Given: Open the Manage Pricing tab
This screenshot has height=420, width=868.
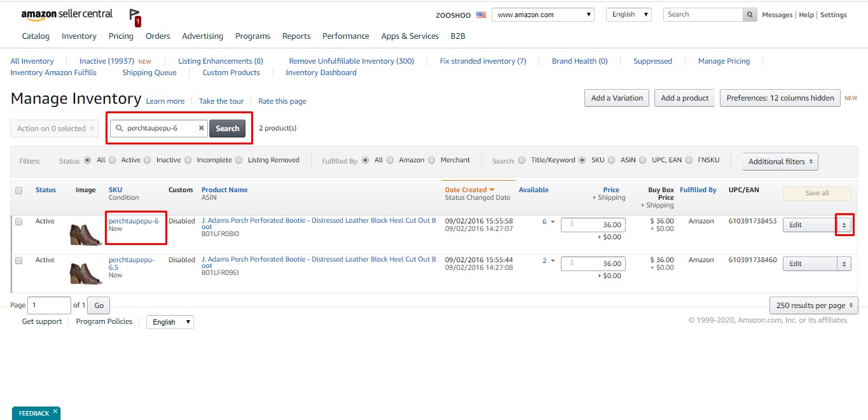Looking at the screenshot, I should coord(724,61).
